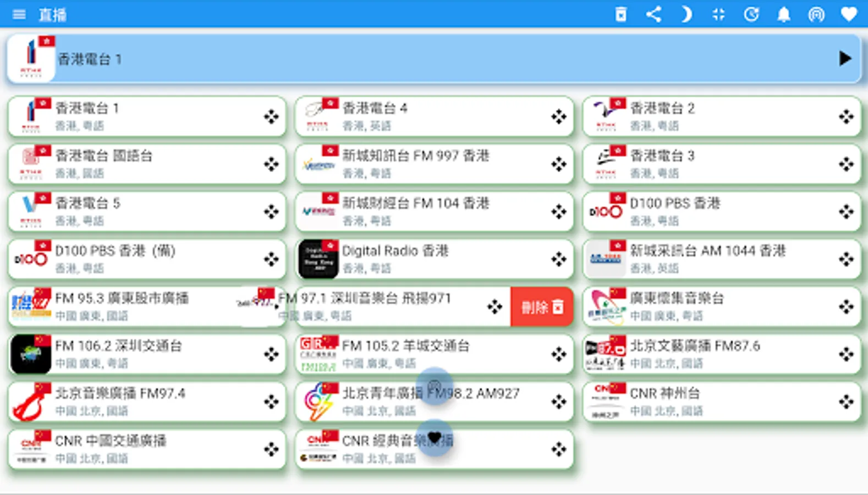Viewport: 868px width, 495px height.
Task: Tap move handle on 新城知訊台 FM 997 card
Action: (559, 164)
